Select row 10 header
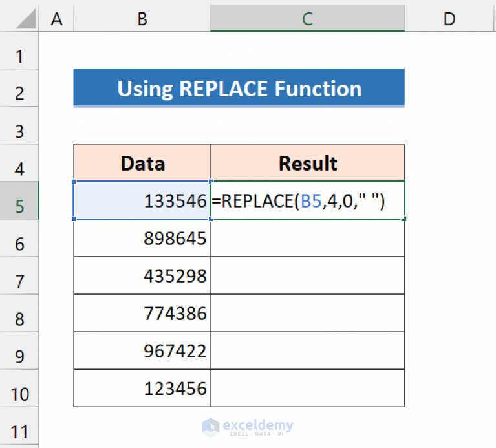Screen dimensions: 496x448 tap(19, 388)
